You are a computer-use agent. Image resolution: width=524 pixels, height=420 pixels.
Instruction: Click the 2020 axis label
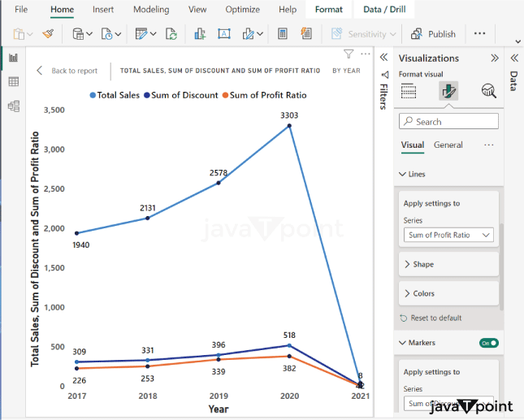point(289,396)
